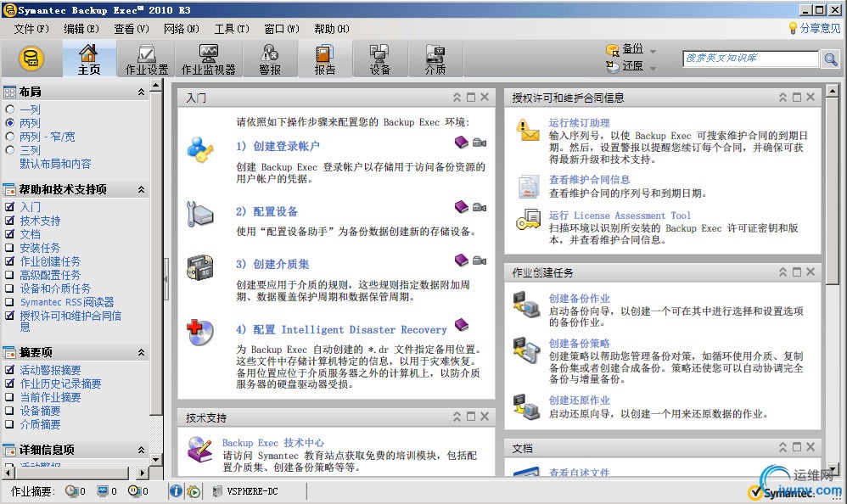Toggle the 技术支持 checkbox
The image size is (847, 504).
tap(9, 221)
